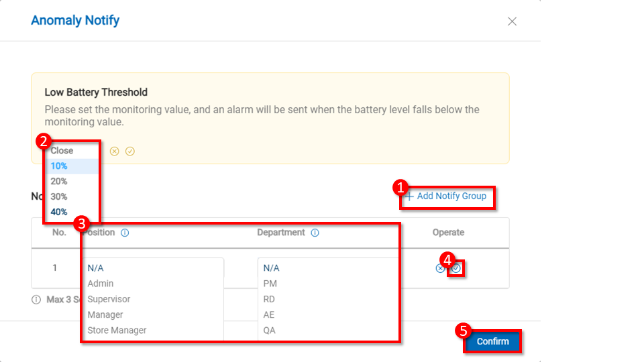Click info icon next to Department header
The height and width of the screenshot is (362, 644).
[x=315, y=233]
